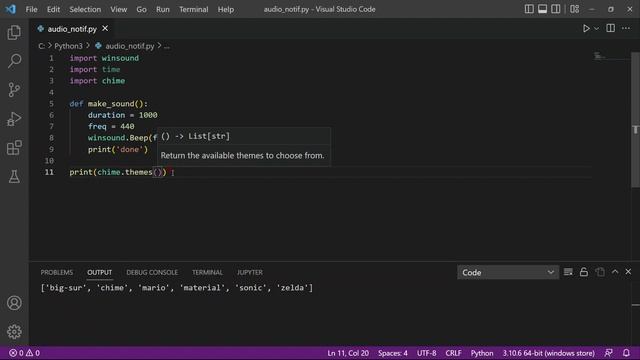Image resolution: width=640 pixels, height=360 pixels.
Task: Maximize the panel with chevron up
Action: [615, 272]
